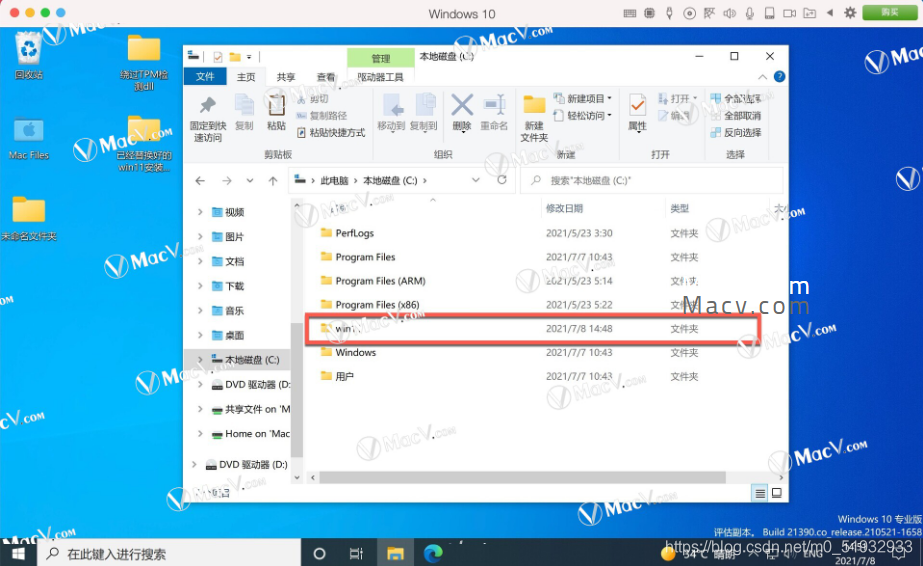Click the sidebar vertical scrollbar
Image resolution: width=923 pixels, height=566 pixels.
coord(297,389)
